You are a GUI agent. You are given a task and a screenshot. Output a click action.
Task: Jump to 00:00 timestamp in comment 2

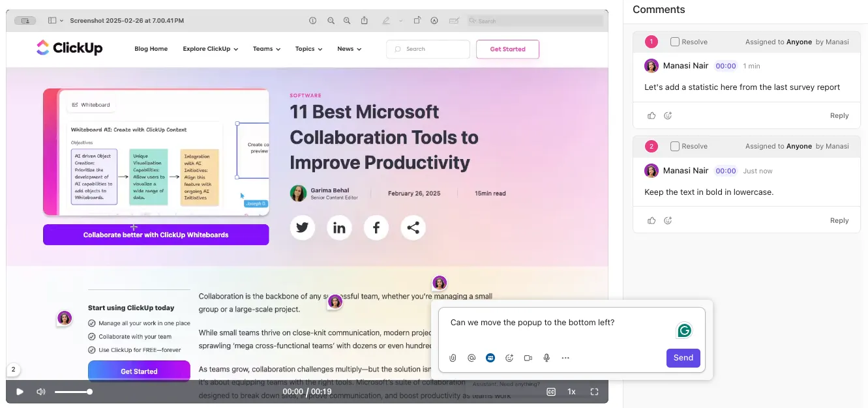point(726,171)
